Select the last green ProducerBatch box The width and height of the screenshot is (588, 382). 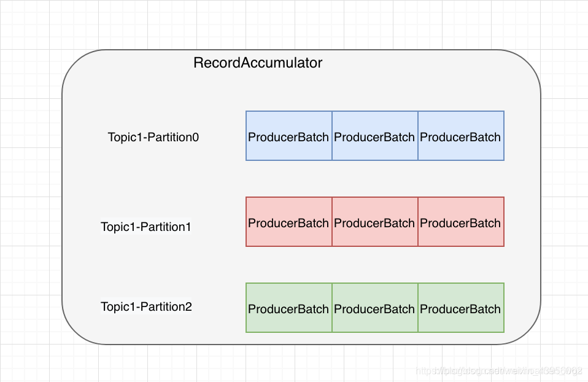[460, 308]
